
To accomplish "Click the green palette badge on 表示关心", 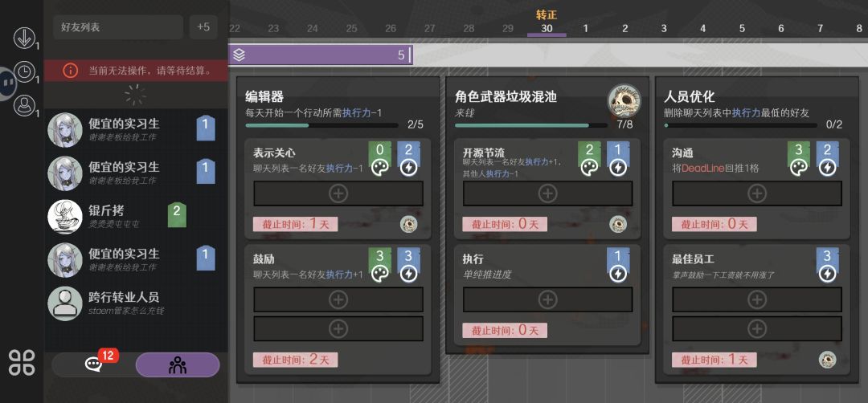I will tap(379, 159).
